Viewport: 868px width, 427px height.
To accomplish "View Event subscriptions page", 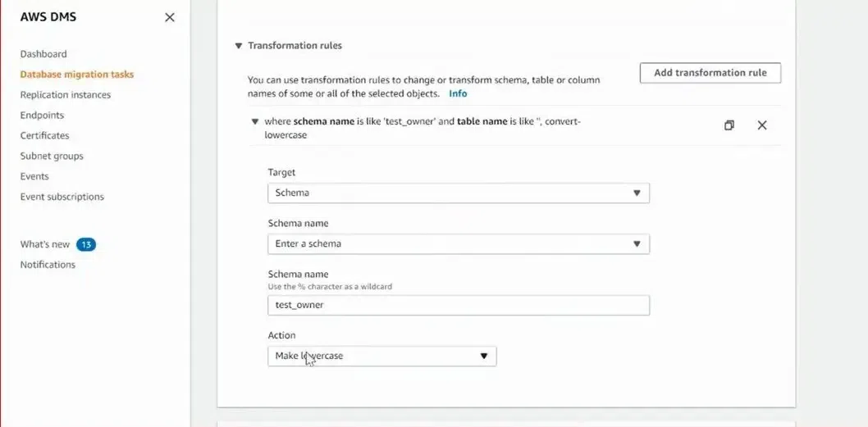I will [x=62, y=197].
